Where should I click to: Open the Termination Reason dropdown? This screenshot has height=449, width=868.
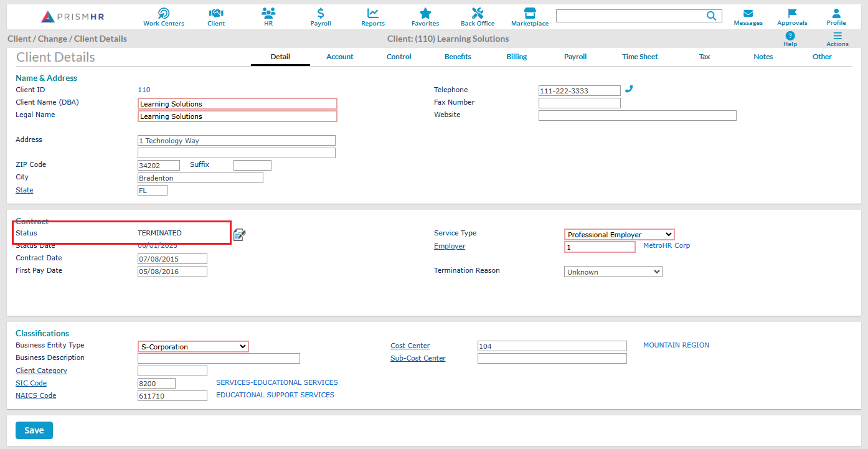(x=613, y=272)
